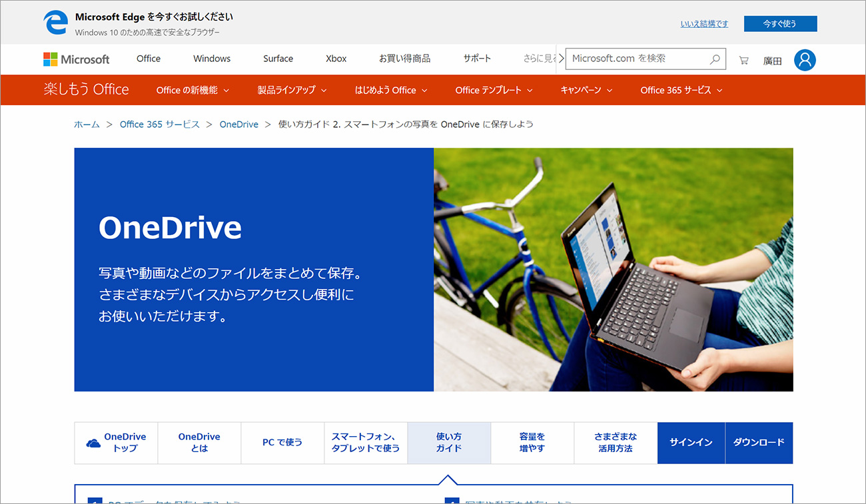Click the 楽しもう Office heading link
Viewport: 866px width, 504px height.
tap(87, 90)
